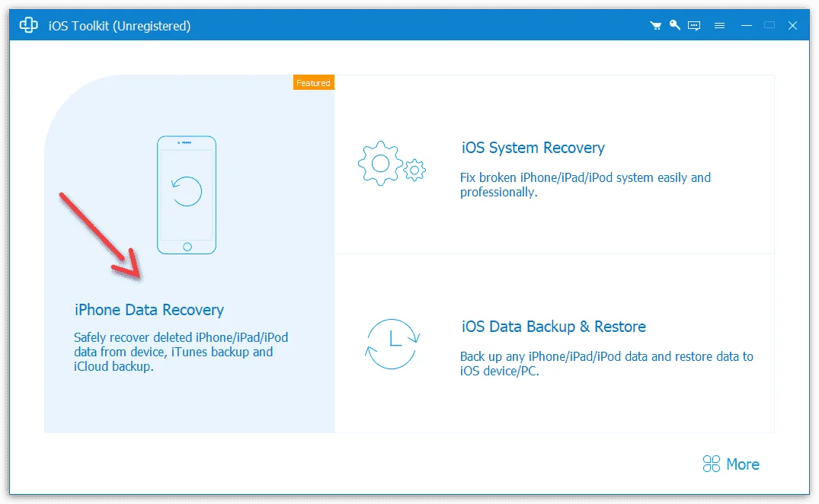Open the register key icon

tap(675, 25)
